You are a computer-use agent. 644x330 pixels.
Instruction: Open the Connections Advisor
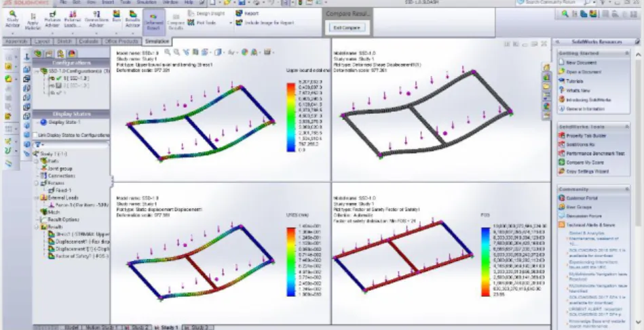pyautogui.click(x=96, y=20)
